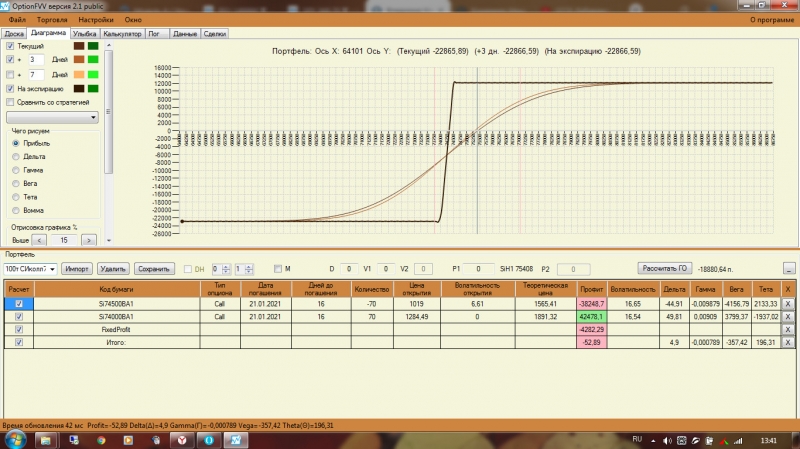Click the Сохранить button
Image resolution: width=800 pixels, height=449 pixels.
(x=154, y=268)
